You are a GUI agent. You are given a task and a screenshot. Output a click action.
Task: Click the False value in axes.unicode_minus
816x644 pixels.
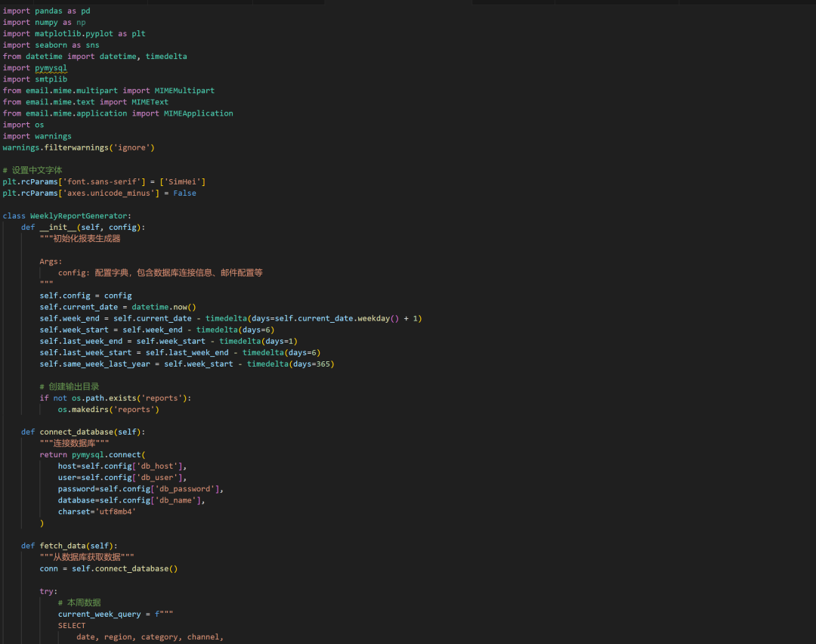(184, 193)
